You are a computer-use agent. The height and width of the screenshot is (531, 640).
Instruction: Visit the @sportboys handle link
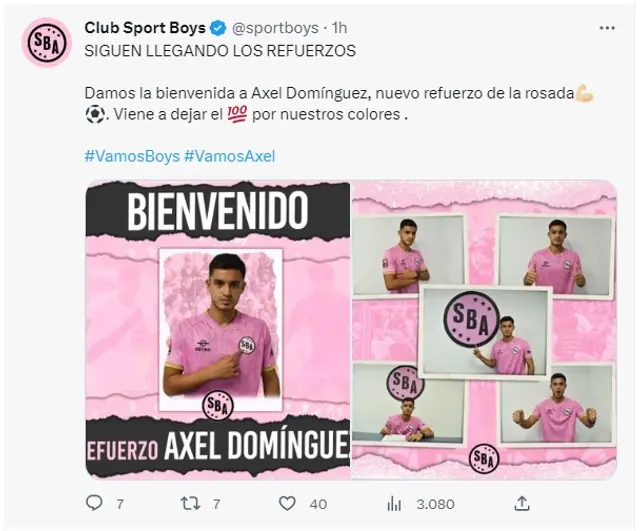click(275, 28)
